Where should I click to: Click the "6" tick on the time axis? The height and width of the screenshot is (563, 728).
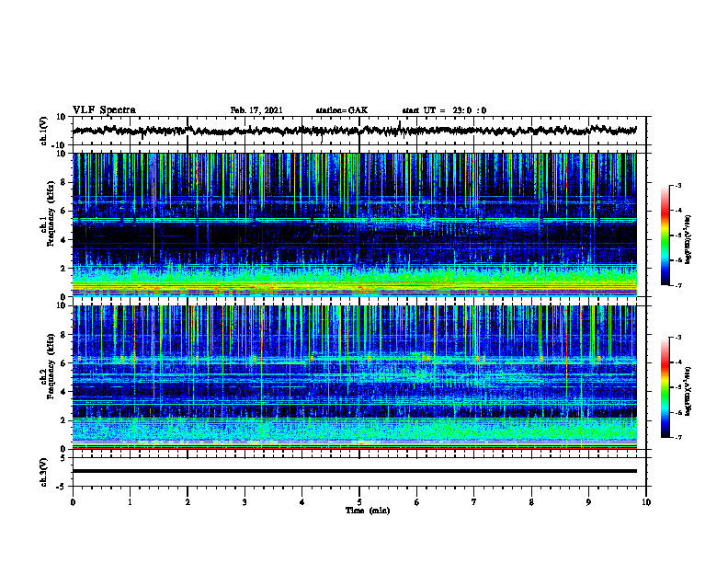(x=417, y=502)
